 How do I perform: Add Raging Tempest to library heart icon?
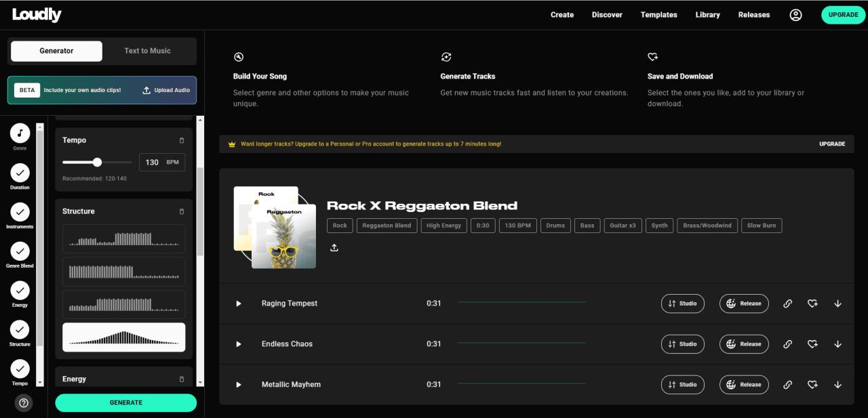pyautogui.click(x=812, y=304)
